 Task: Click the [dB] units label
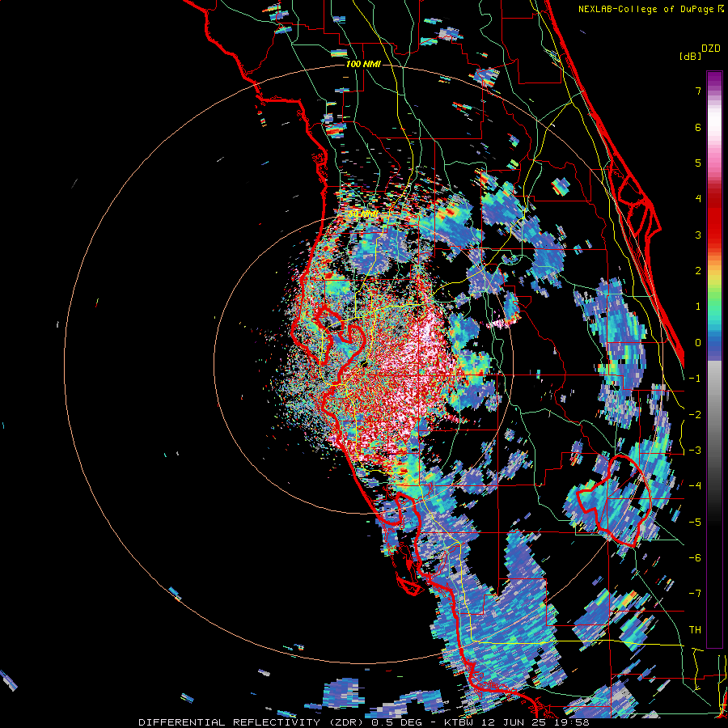[691, 56]
